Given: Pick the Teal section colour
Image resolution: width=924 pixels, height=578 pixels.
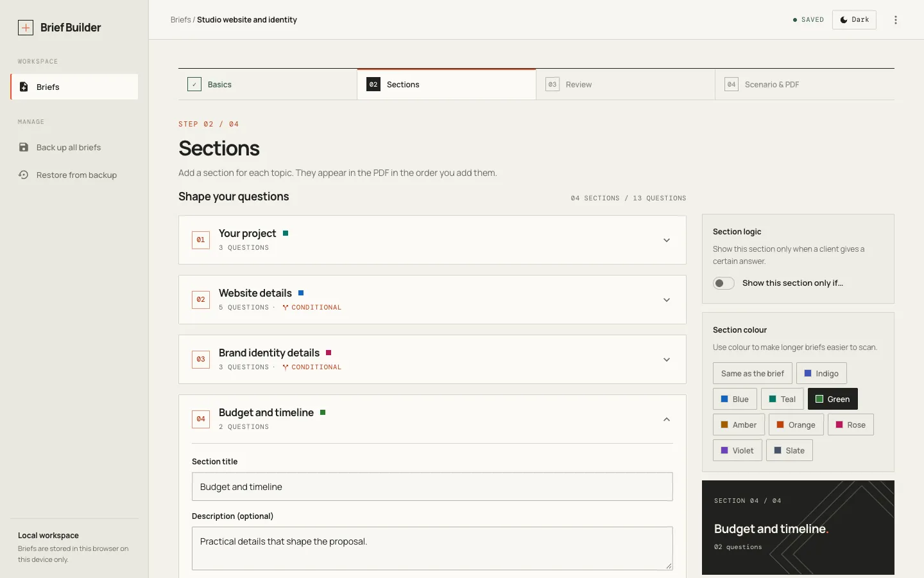Looking at the screenshot, I should coord(782,399).
